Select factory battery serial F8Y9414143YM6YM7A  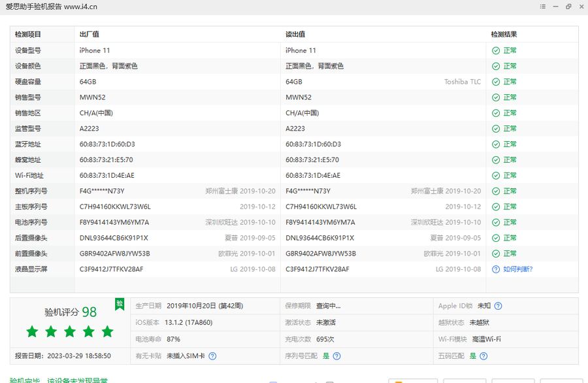tap(114, 222)
